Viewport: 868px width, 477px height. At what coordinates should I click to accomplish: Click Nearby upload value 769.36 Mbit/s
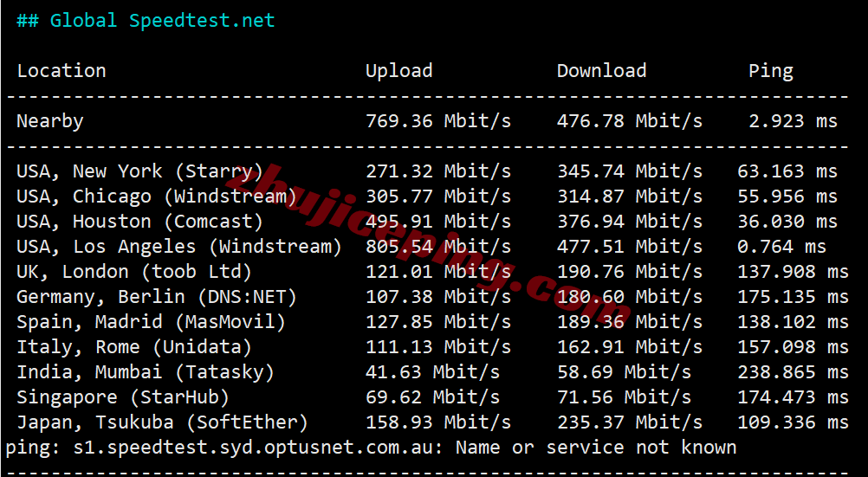click(x=438, y=121)
